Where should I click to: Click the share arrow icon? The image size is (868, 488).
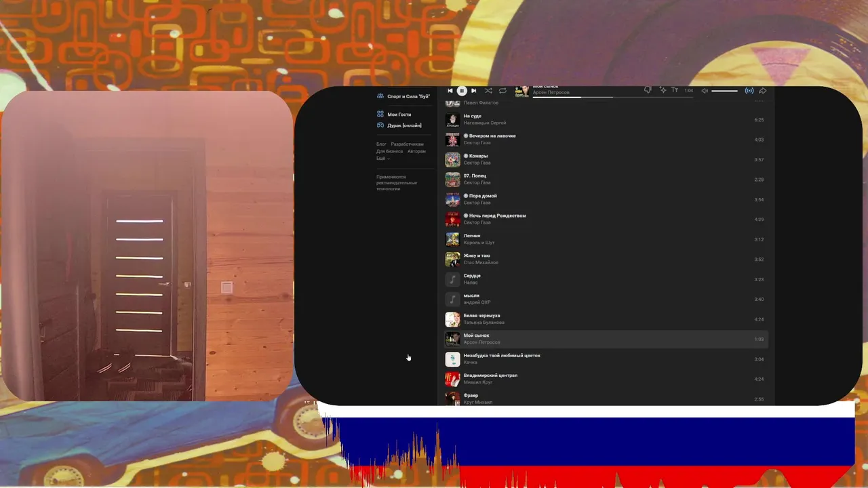point(762,91)
